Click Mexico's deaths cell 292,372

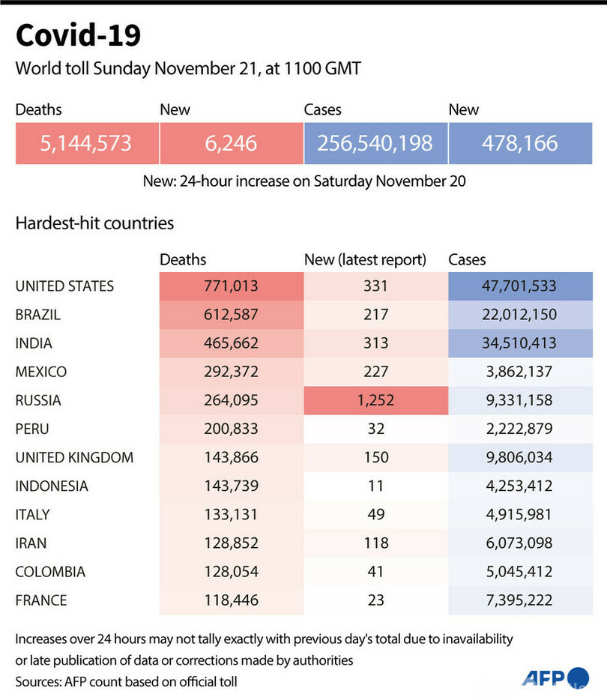click(x=231, y=372)
